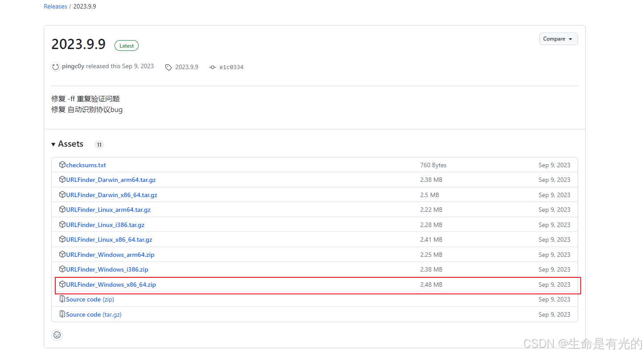Click package icon beside URLFinder_Windows_arm64.zip
Screen dimensions: 644x355
coord(62,255)
